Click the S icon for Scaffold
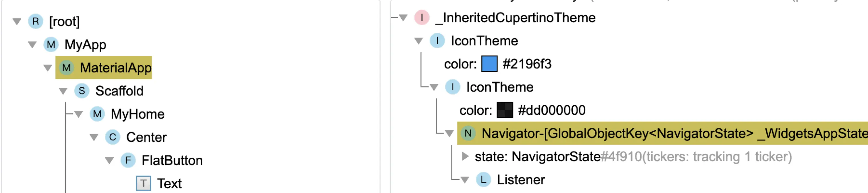868x193 pixels. [82, 91]
